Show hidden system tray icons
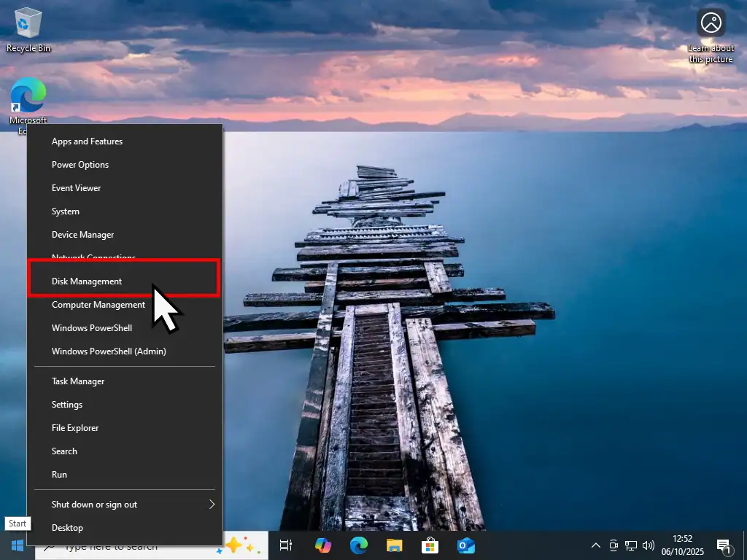Image resolution: width=747 pixels, height=560 pixels. 596,545
